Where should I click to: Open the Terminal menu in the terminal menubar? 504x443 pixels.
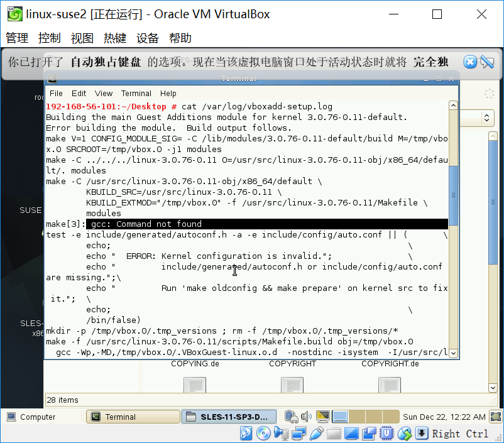click(x=136, y=93)
